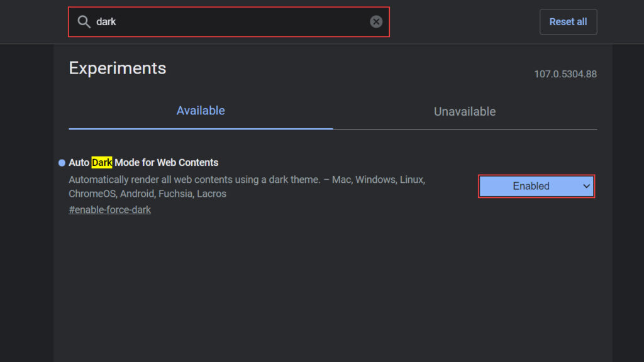
Task: Click the empty area below the flag
Action: tap(333, 292)
